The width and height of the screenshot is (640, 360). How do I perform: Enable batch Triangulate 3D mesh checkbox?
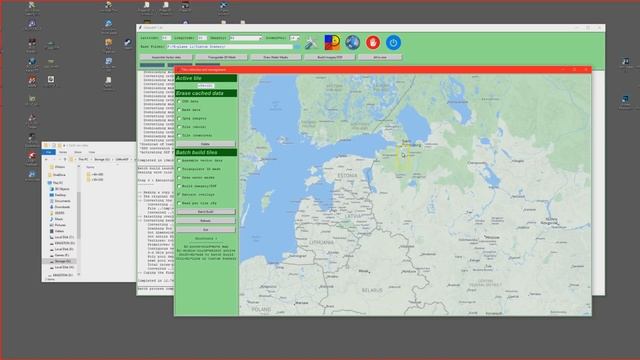(179, 169)
